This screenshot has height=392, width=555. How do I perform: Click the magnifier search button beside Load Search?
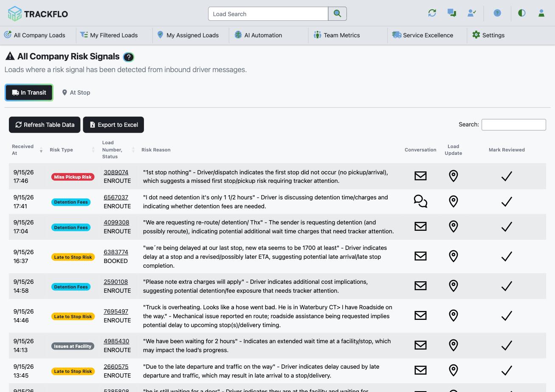pyautogui.click(x=337, y=14)
